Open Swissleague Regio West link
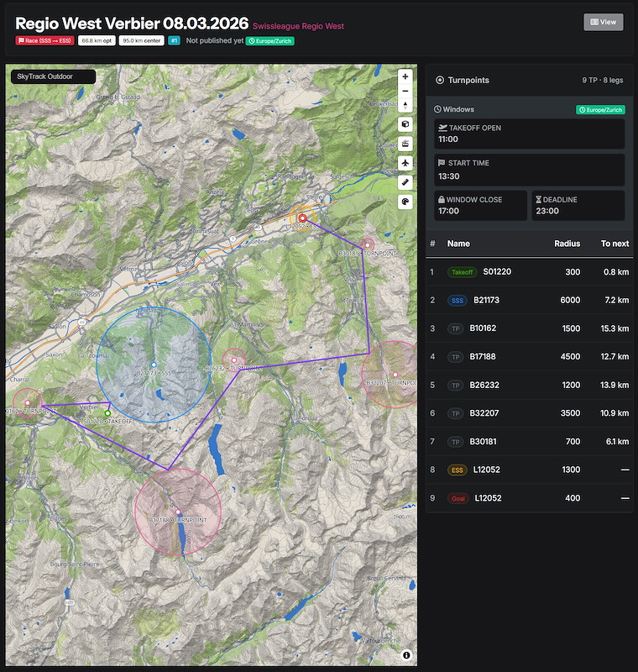The width and height of the screenshot is (638, 672). click(x=298, y=26)
